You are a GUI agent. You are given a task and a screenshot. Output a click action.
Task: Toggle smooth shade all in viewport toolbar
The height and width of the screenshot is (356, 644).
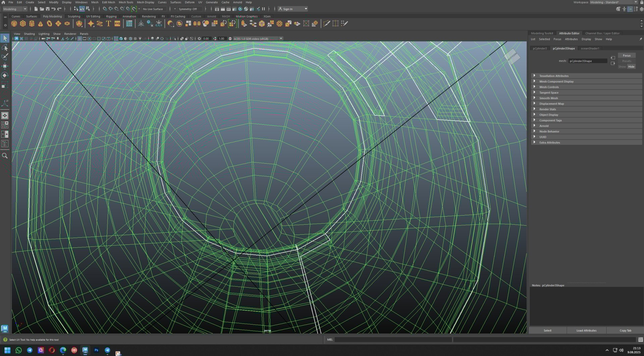tap(121, 39)
